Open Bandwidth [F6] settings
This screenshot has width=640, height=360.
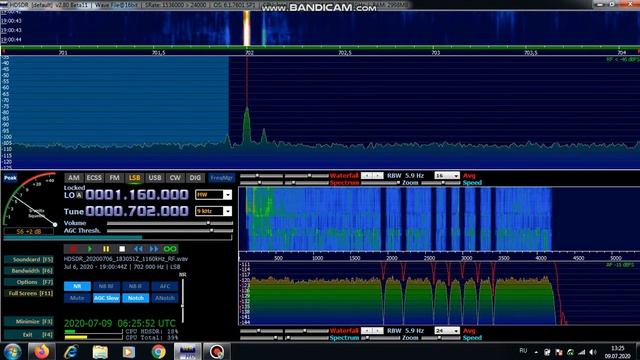click(x=29, y=271)
